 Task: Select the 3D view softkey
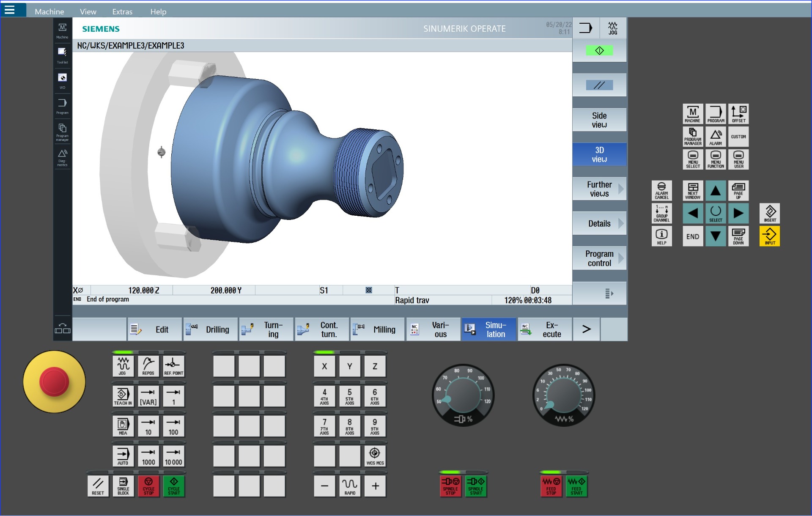pyautogui.click(x=599, y=154)
